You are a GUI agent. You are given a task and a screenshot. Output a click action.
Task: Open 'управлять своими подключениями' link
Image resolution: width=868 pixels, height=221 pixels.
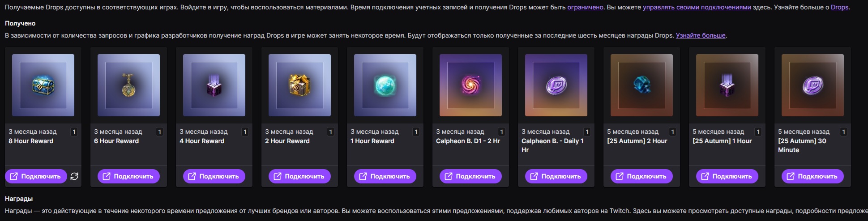point(697,7)
